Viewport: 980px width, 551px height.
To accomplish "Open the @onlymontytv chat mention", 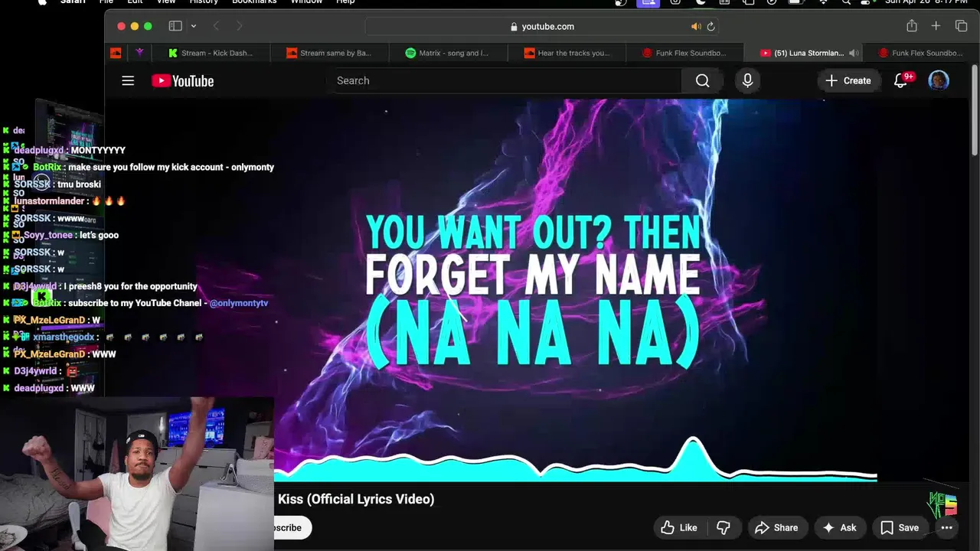I will pyautogui.click(x=238, y=303).
